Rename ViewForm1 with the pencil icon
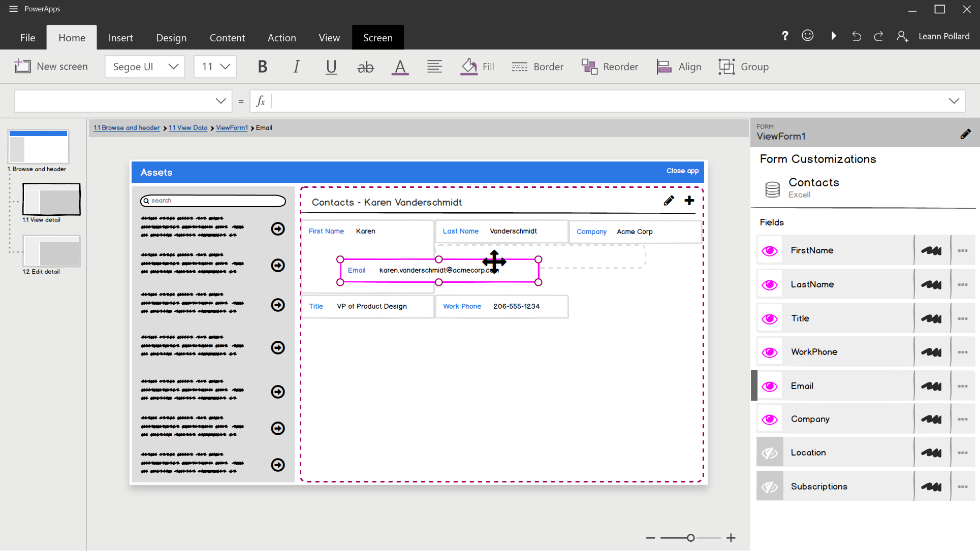 click(x=965, y=134)
